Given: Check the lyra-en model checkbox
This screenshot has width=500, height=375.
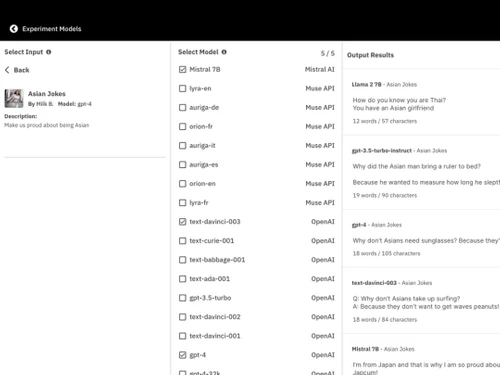Looking at the screenshot, I should pyautogui.click(x=183, y=88).
